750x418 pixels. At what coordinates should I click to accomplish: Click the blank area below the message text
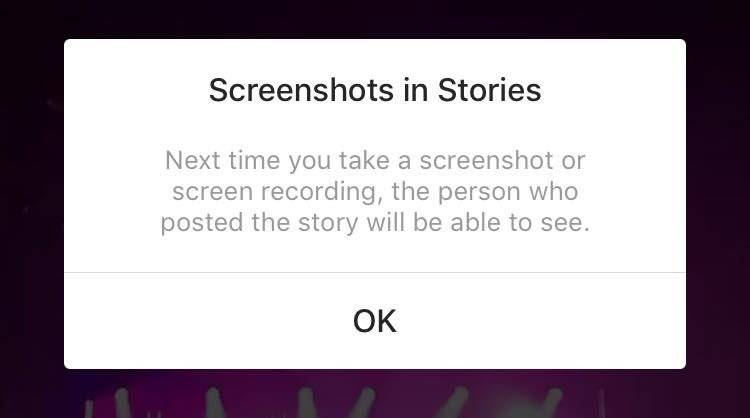375,254
